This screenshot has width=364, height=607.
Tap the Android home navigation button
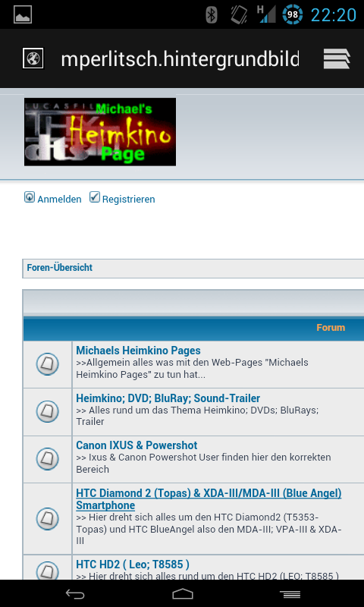pos(182,593)
